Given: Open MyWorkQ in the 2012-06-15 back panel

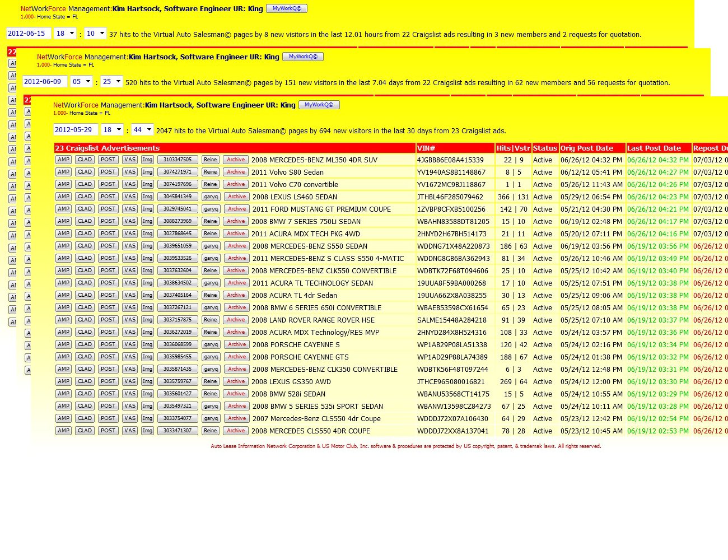Looking at the screenshot, I should (x=287, y=8).
